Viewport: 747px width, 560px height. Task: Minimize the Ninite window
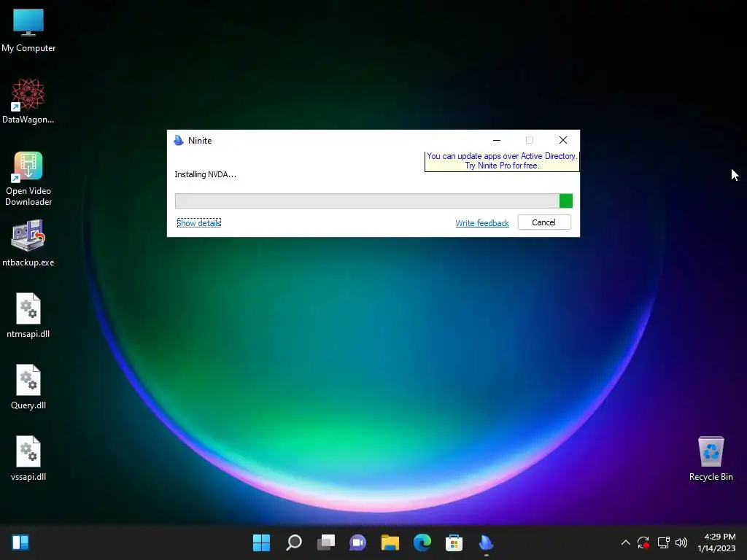click(497, 140)
